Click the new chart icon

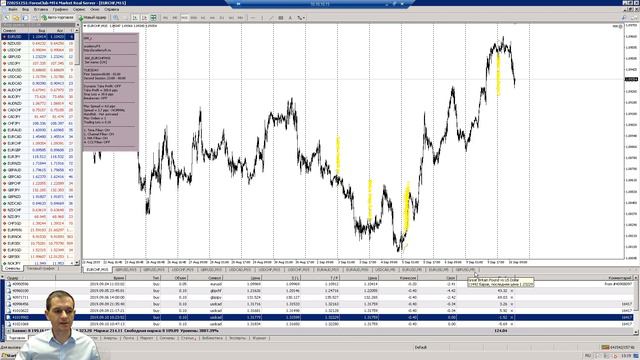click(x=7, y=18)
